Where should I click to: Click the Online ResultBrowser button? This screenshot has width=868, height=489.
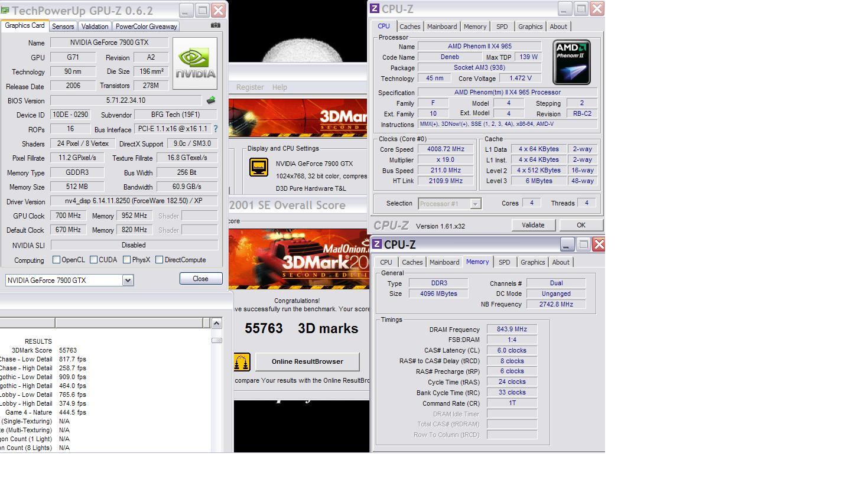[307, 361]
